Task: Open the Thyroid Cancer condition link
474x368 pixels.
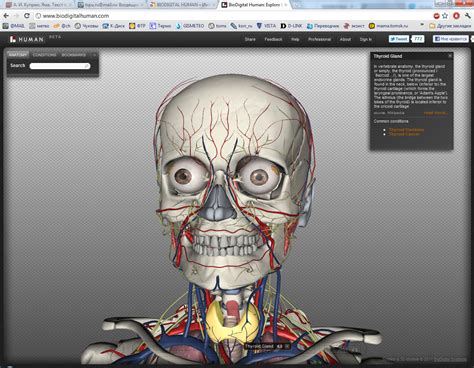Action: click(404, 134)
